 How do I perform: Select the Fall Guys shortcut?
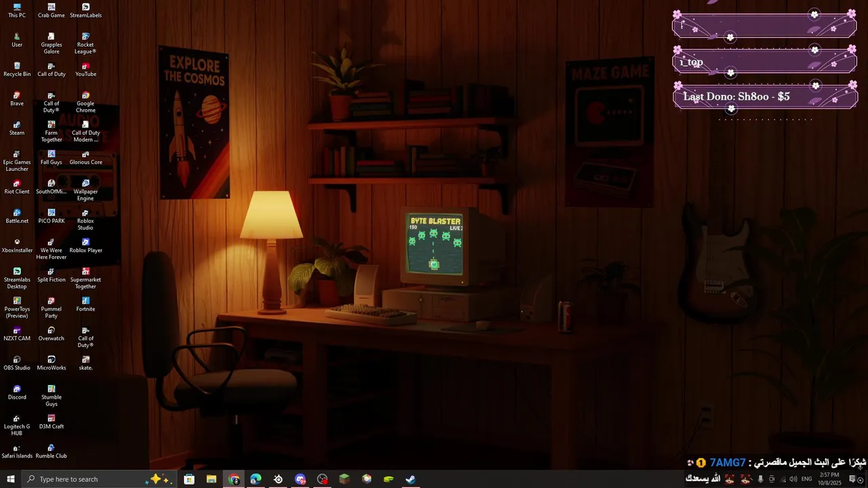point(52,158)
